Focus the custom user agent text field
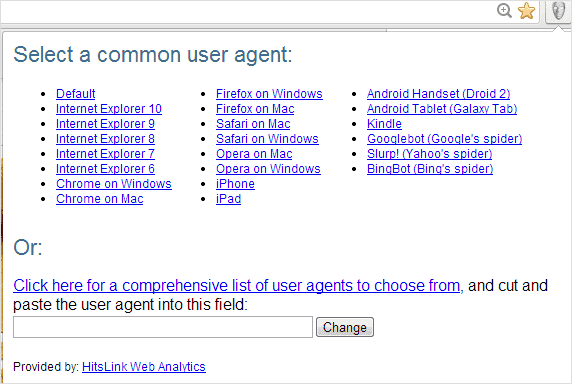Image resolution: width=572 pixels, height=384 pixels. (163, 327)
